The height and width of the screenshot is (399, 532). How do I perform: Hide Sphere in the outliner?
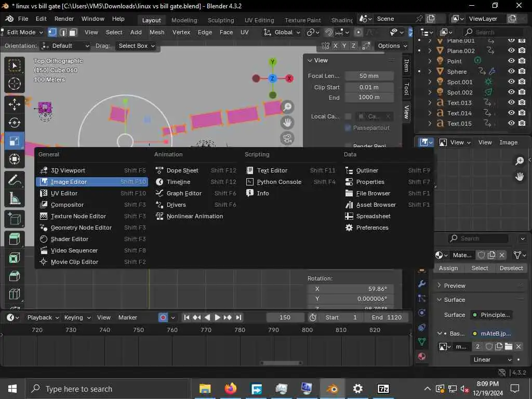511,71
